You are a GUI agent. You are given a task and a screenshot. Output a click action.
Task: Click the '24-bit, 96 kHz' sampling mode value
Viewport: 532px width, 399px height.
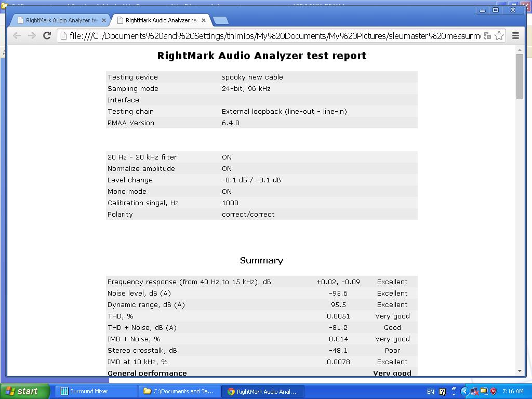(x=246, y=88)
